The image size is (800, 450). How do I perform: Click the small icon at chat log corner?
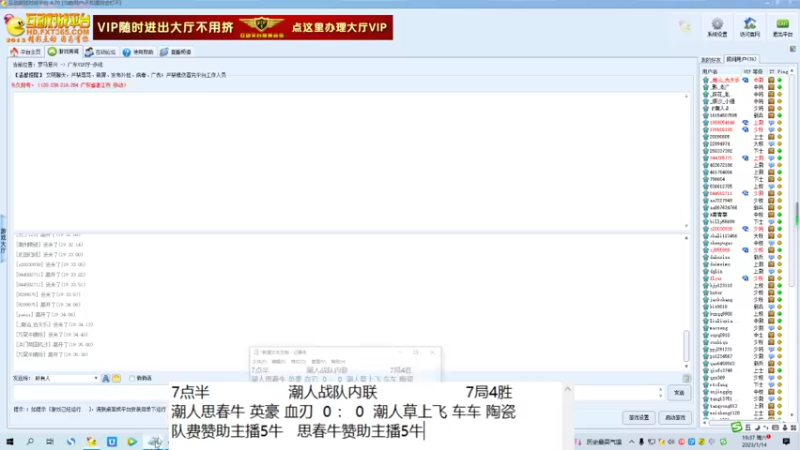tap(686, 378)
